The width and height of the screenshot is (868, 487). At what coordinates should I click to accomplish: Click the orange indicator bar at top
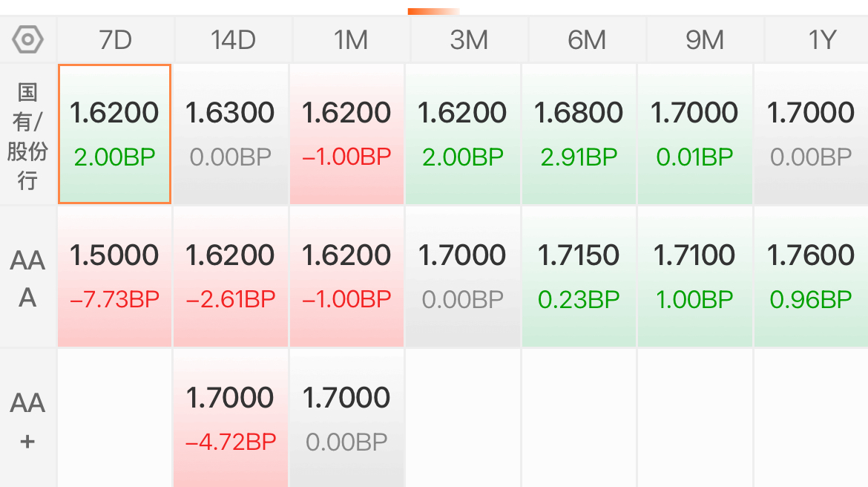[x=433, y=11]
